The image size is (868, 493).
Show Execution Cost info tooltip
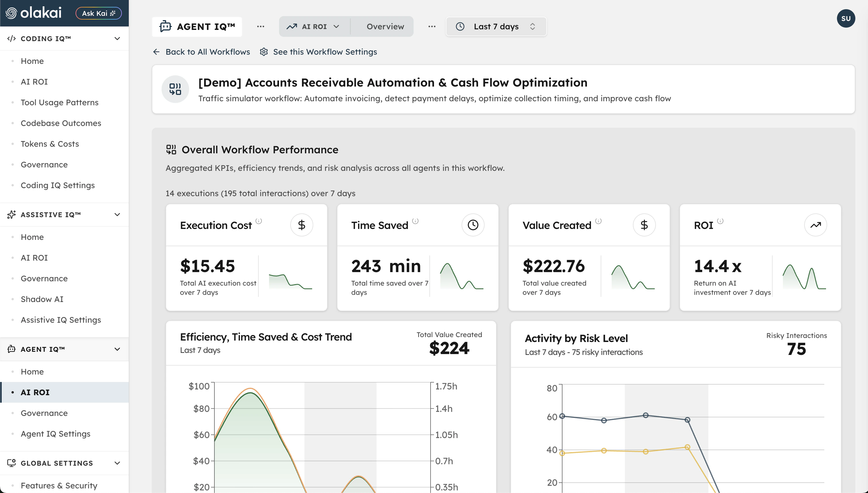pyautogui.click(x=259, y=221)
